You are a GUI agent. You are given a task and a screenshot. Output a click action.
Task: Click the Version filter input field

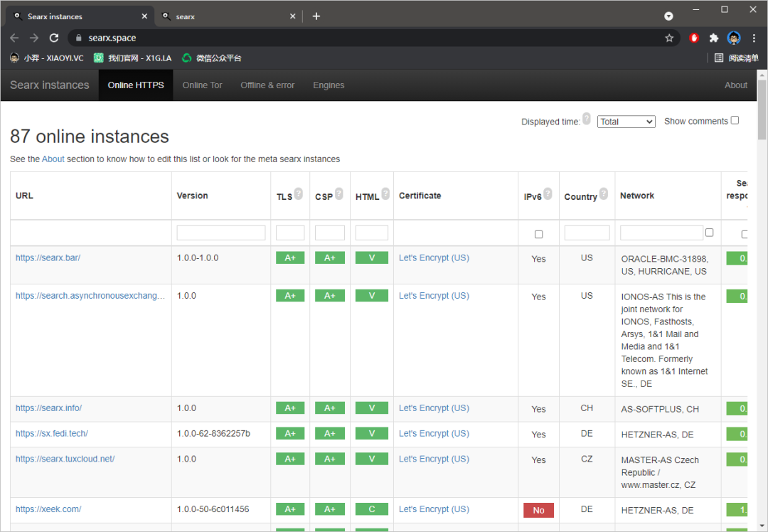tap(220, 233)
